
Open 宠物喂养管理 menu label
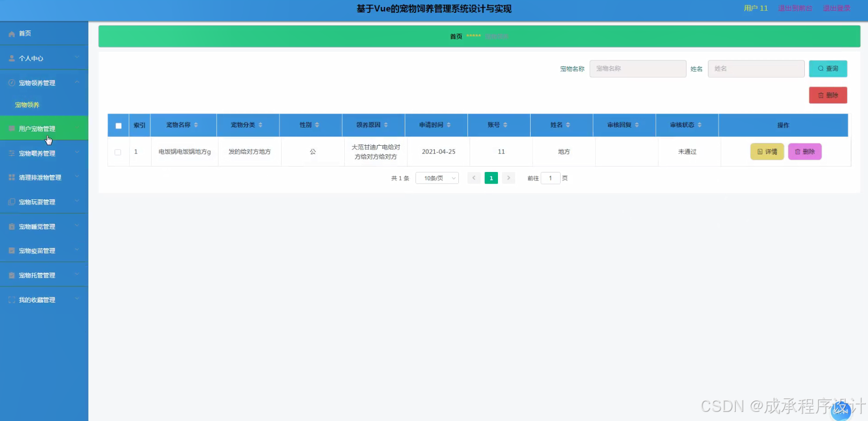[x=37, y=153]
